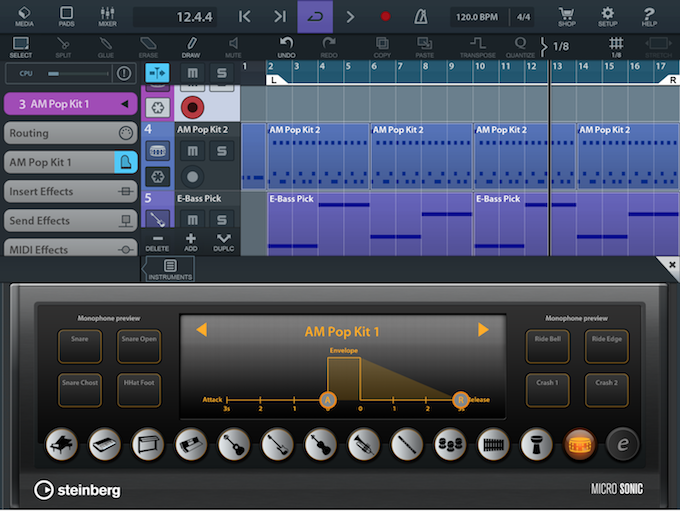
Task: Undo the last action
Action: [286, 47]
